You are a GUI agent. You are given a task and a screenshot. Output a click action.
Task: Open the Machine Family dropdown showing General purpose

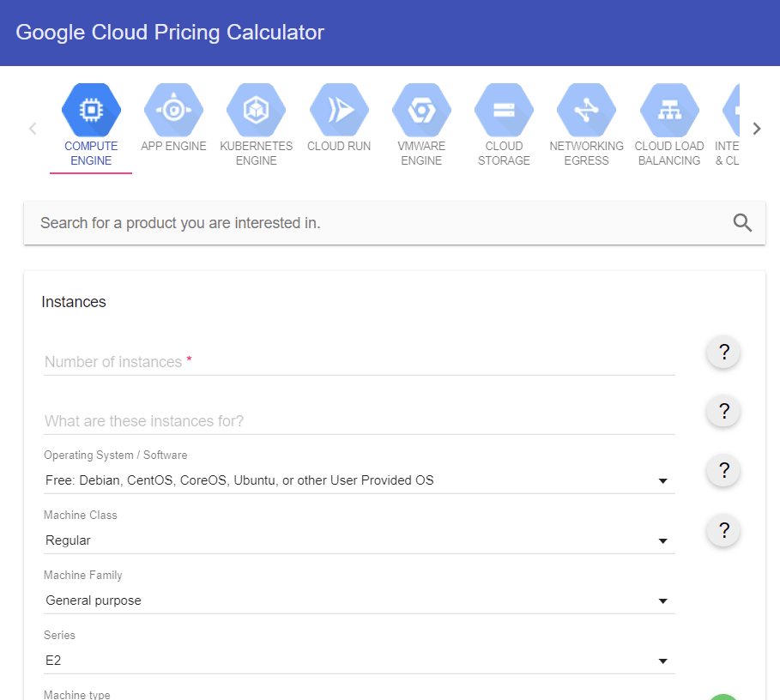coord(360,601)
